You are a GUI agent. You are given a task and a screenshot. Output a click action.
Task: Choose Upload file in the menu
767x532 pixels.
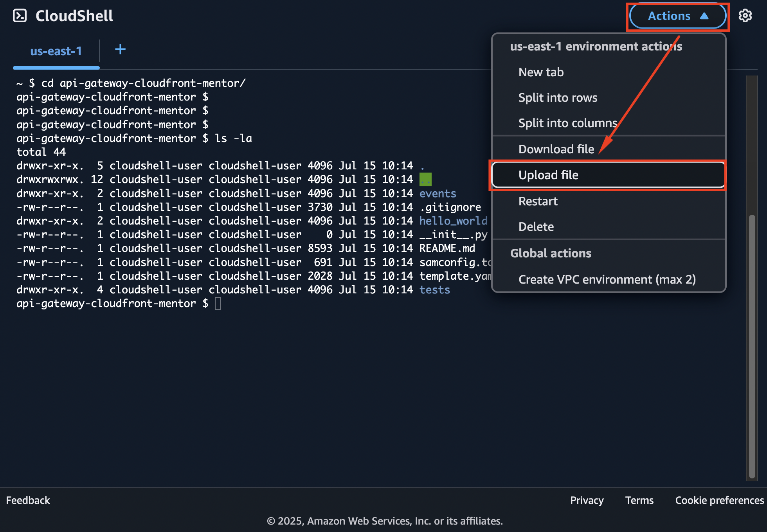pos(548,175)
